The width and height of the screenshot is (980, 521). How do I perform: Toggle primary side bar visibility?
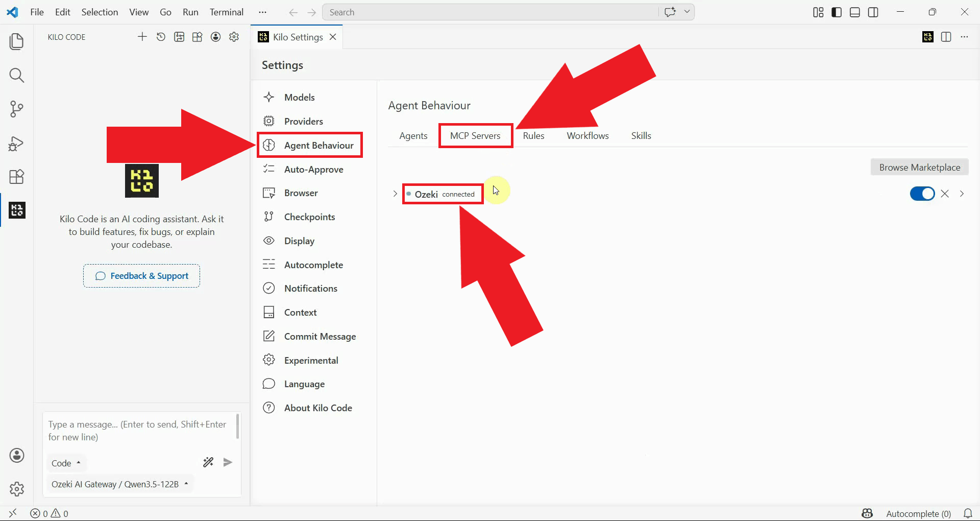click(x=837, y=12)
